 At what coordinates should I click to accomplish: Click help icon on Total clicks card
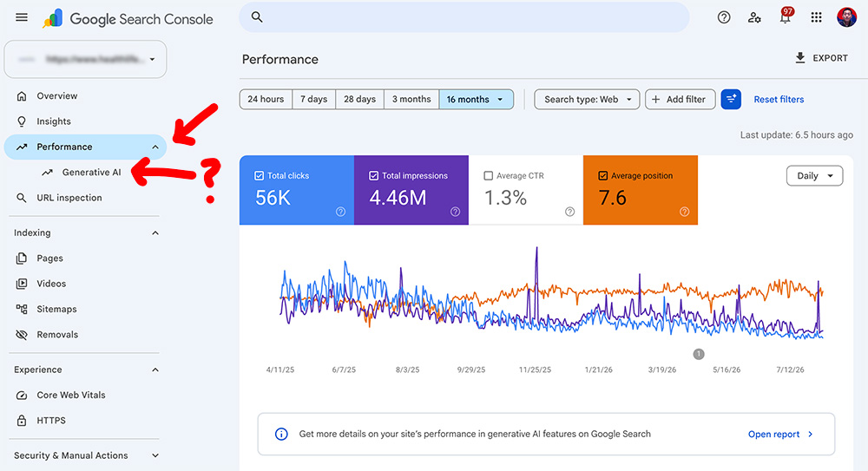tap(340, 212)
